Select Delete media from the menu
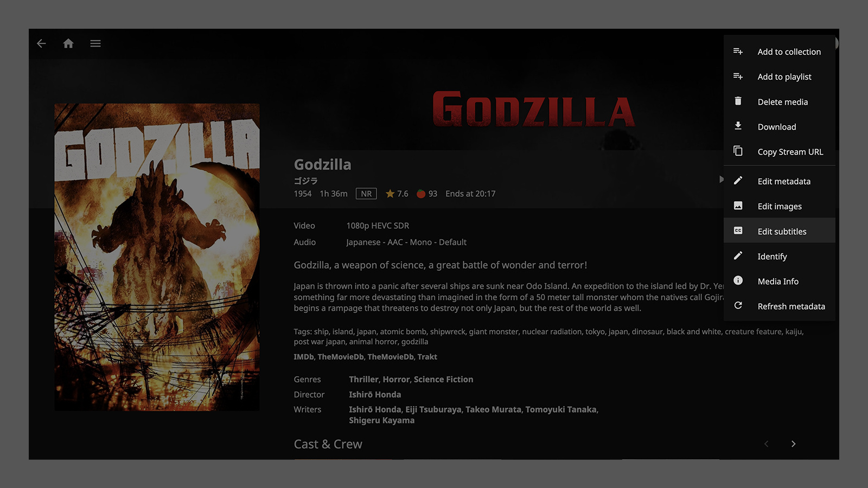The height and width of the screenshot is (488, 868). 783,101
